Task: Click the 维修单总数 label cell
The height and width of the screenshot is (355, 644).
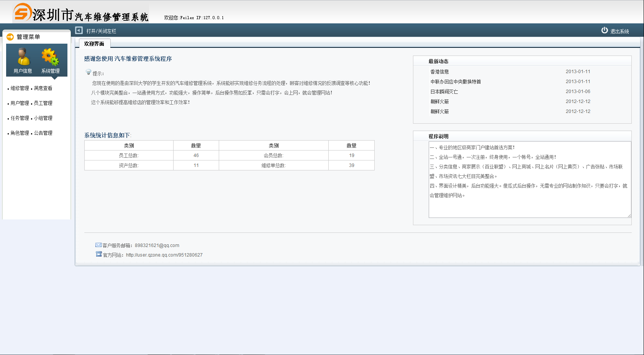Action: tap(274, 165)
